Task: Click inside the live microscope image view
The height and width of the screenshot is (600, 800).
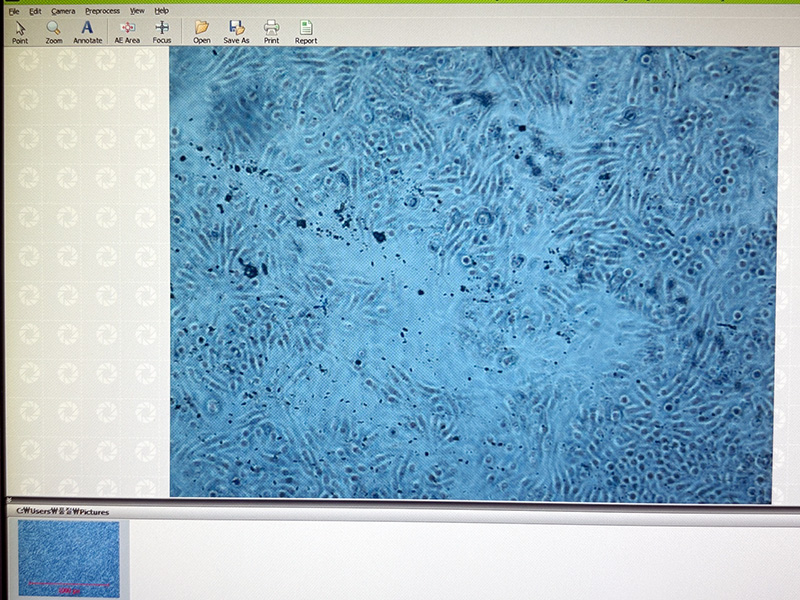Action: 473,273
